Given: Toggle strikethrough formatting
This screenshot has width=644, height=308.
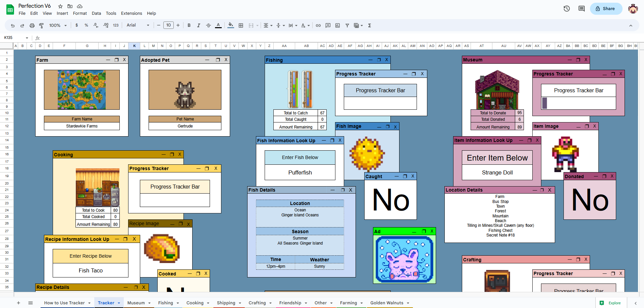Looking at the screenshot, I should tap(208, 25).
